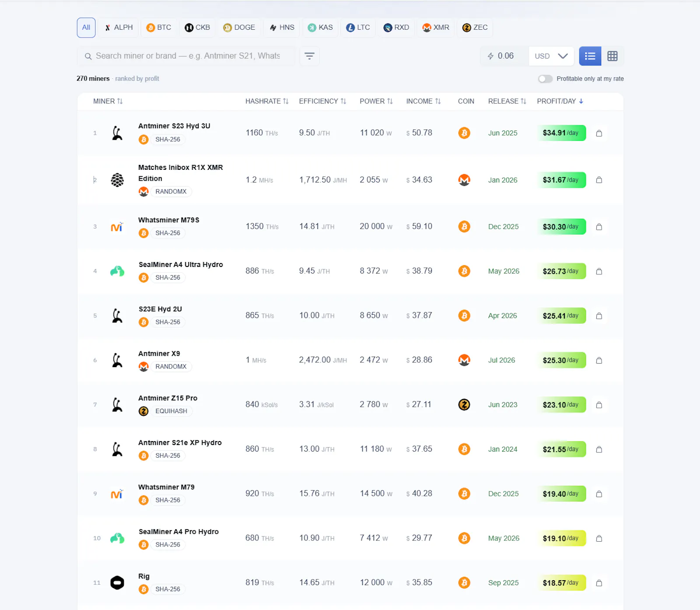Open Antminer S23 Hyd 3U miner page

[x=174, y=126]
